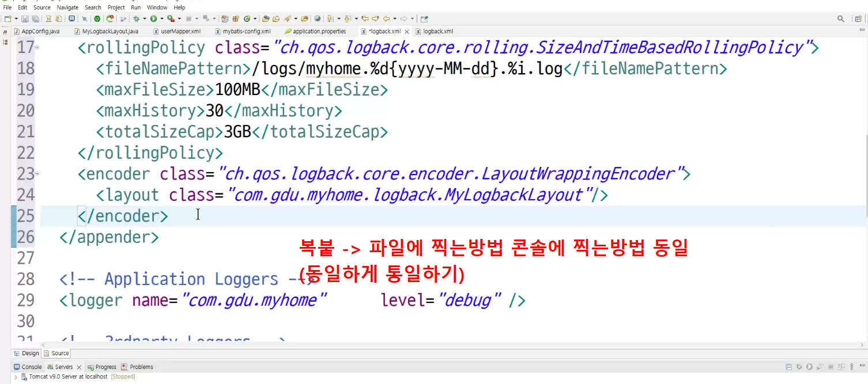Click the Search flashlight icon
This screenshot has height=384, width=868.
288,18
